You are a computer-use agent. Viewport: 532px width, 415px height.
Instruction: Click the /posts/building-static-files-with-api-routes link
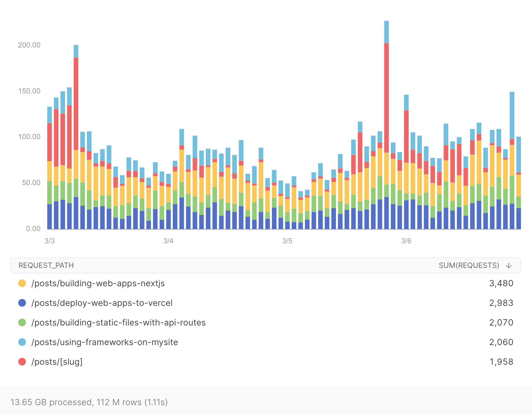point(119,322)
